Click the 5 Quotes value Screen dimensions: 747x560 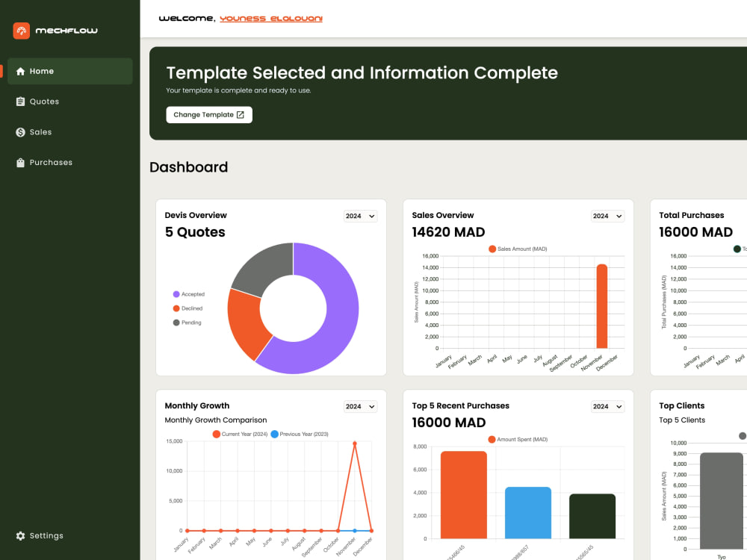coord(195,232)
